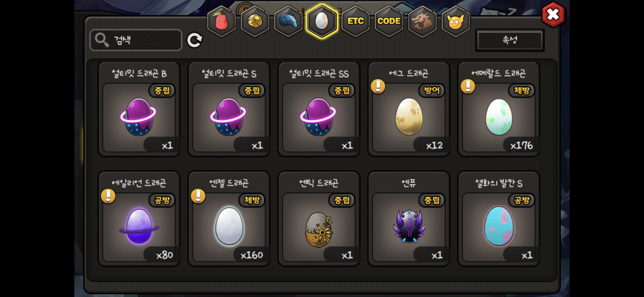Tap the alert badge on 에그 드래곤

[378, 86]
